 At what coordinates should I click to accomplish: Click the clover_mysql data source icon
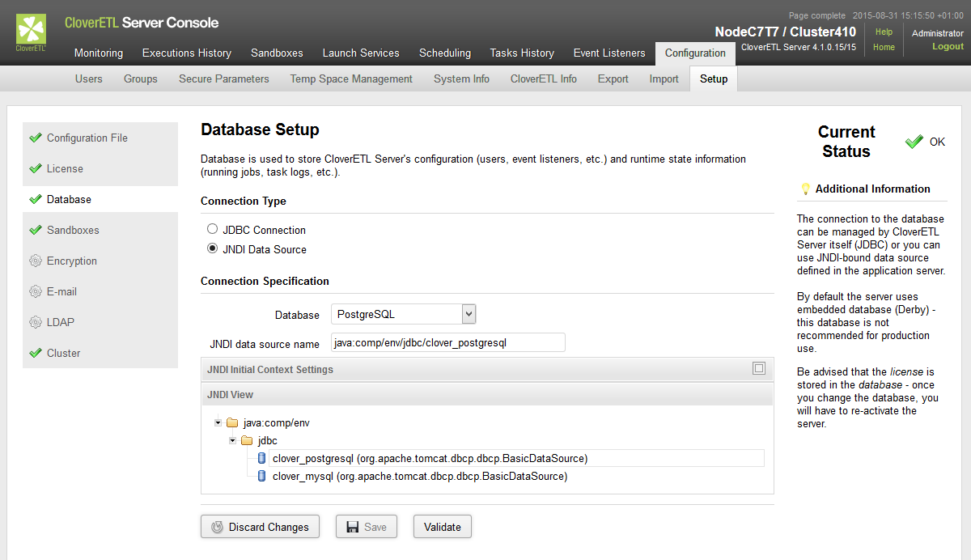[262, 476]
